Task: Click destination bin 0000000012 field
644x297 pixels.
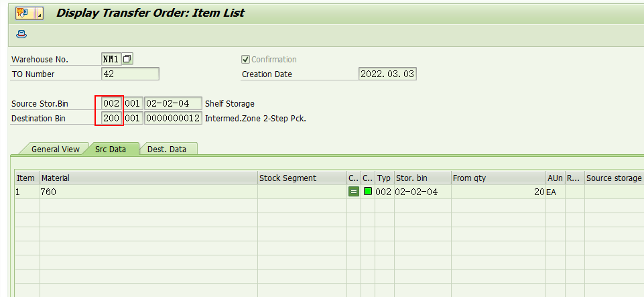Action: click(x=172, y=118)
